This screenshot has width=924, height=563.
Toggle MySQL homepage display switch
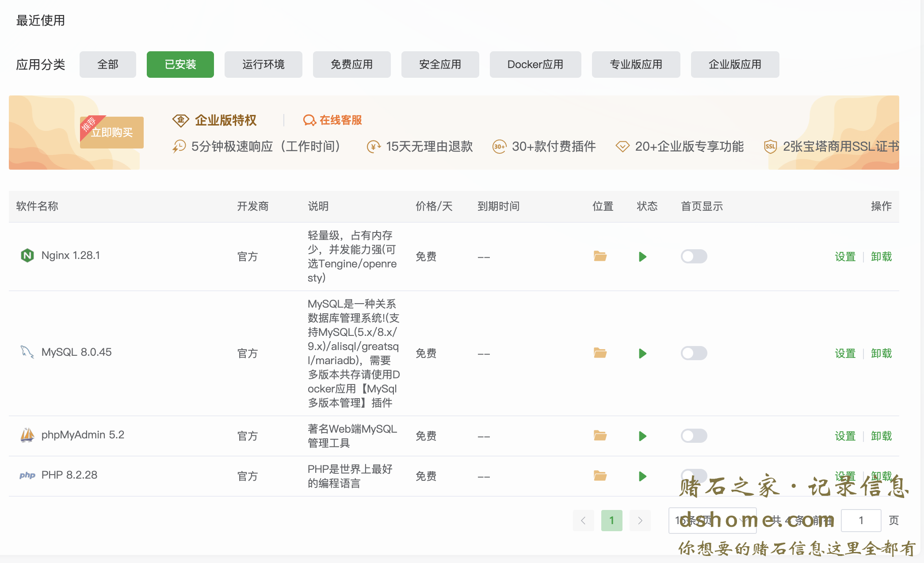point(694,353)
